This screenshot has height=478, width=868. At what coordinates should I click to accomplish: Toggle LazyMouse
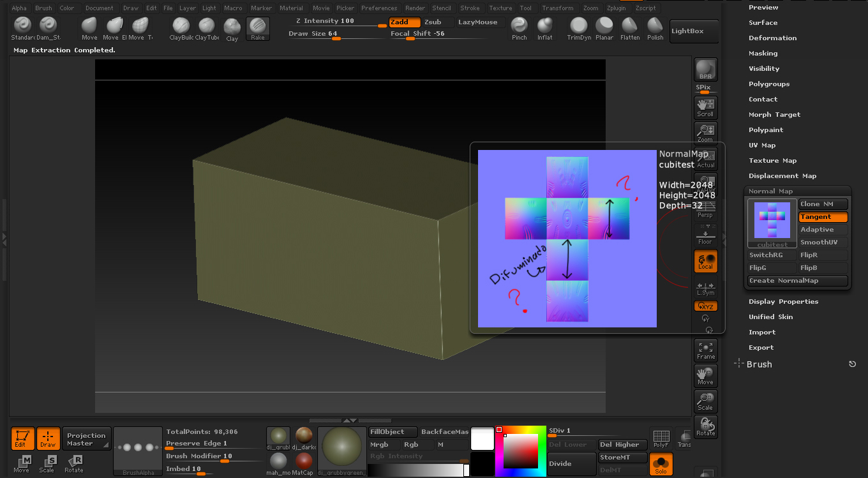click(x=481, y=22)
